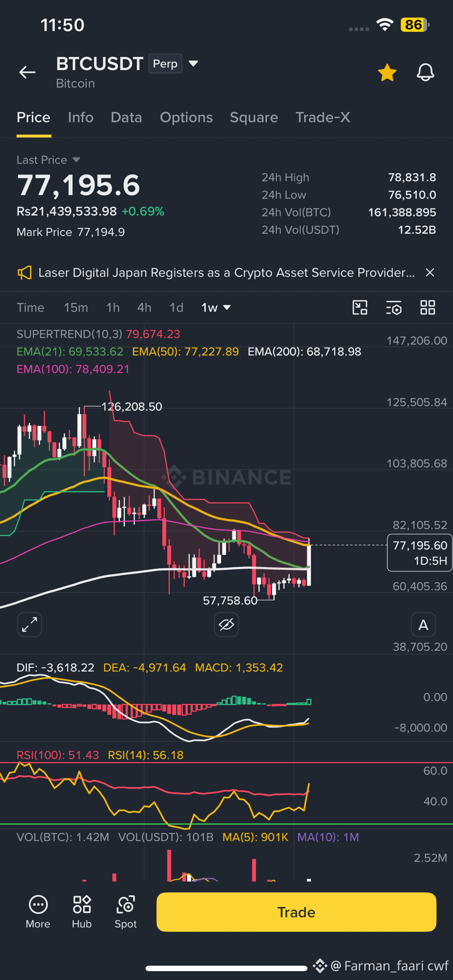Switch to the Options tab

click(186, 118)
